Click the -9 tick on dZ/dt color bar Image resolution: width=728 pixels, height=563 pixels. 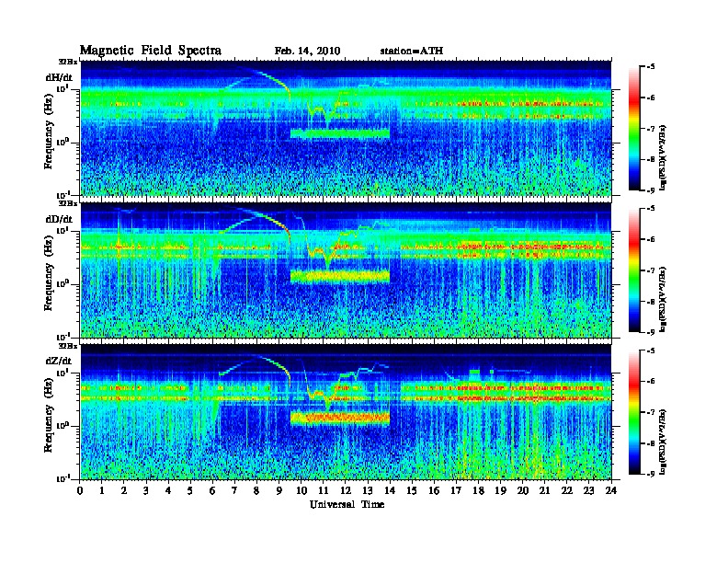click(x=651, y=474)
